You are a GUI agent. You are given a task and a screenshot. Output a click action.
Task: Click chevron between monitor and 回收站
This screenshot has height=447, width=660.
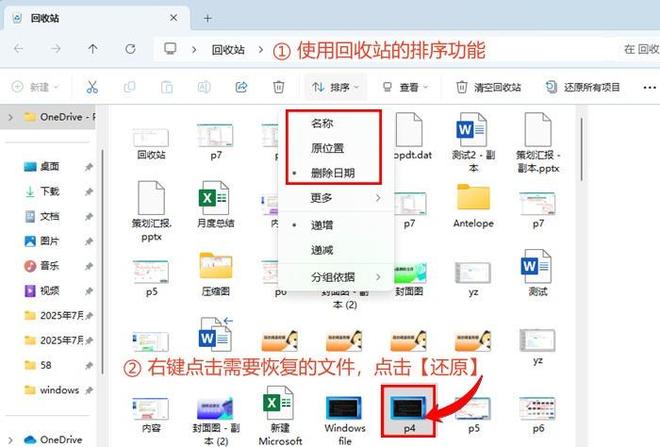(x=194, y=50)
